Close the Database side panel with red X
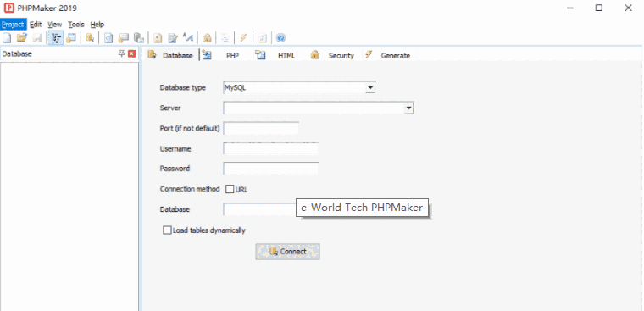 [x=132, y=53]
